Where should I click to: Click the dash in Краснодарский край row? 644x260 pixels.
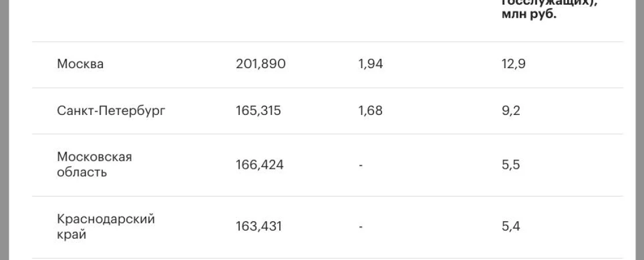(x=361, y=228)
